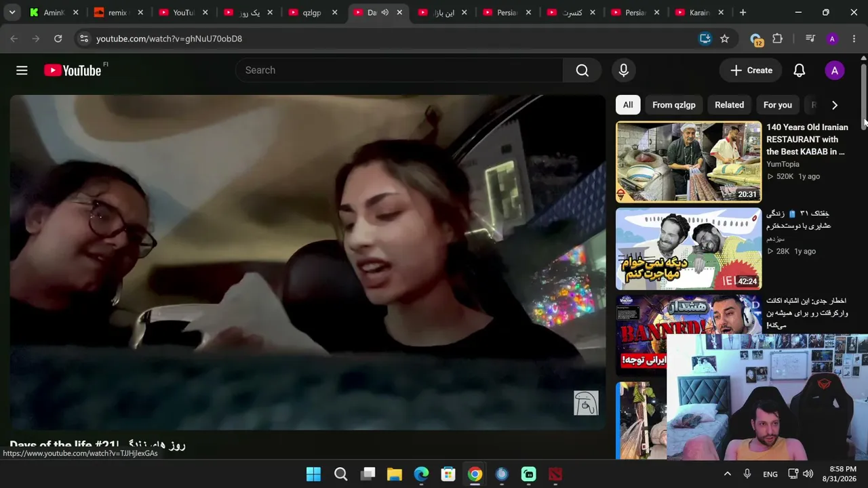Screen dimensions: 868x488
Task: Select the Related filter chip
Action: [x=729, y=105]
